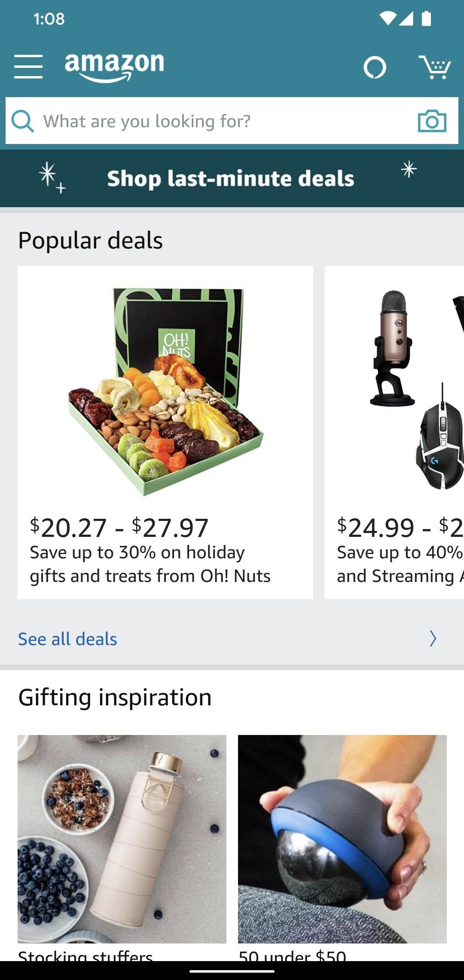Open the 50 under $50 massage ball image

click(x=342, y=839)
